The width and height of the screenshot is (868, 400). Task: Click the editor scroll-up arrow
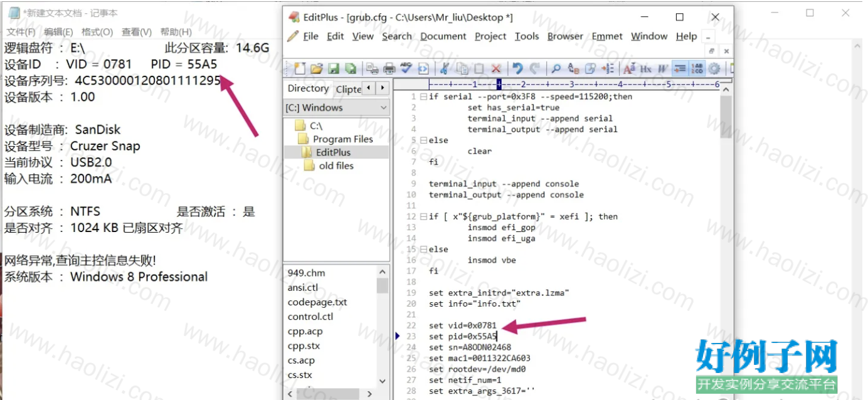click(x=726, y=91)
